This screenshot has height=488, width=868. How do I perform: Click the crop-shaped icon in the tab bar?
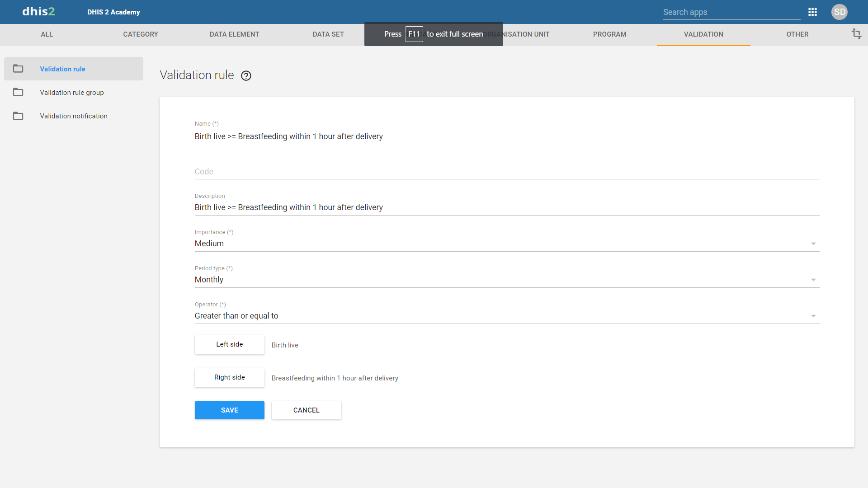(856, 34)
